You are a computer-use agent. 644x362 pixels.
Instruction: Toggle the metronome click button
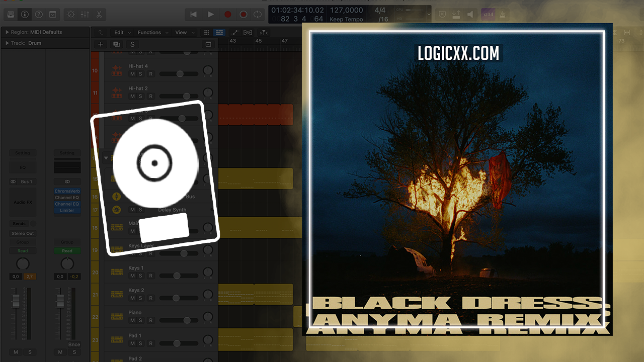pos(503,15)
